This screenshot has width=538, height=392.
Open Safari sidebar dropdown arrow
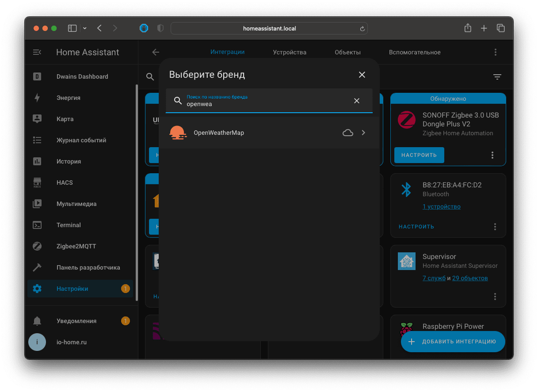point(85,28)
